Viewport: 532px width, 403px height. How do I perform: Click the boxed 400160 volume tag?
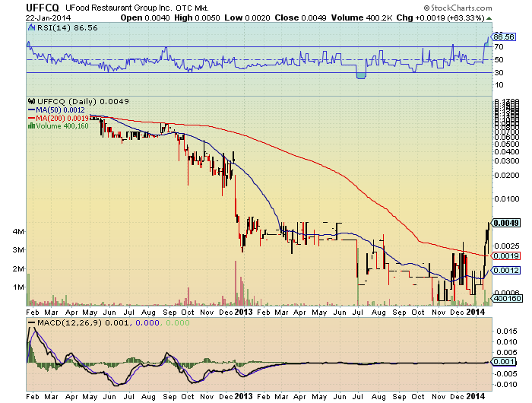coord(507,298)
